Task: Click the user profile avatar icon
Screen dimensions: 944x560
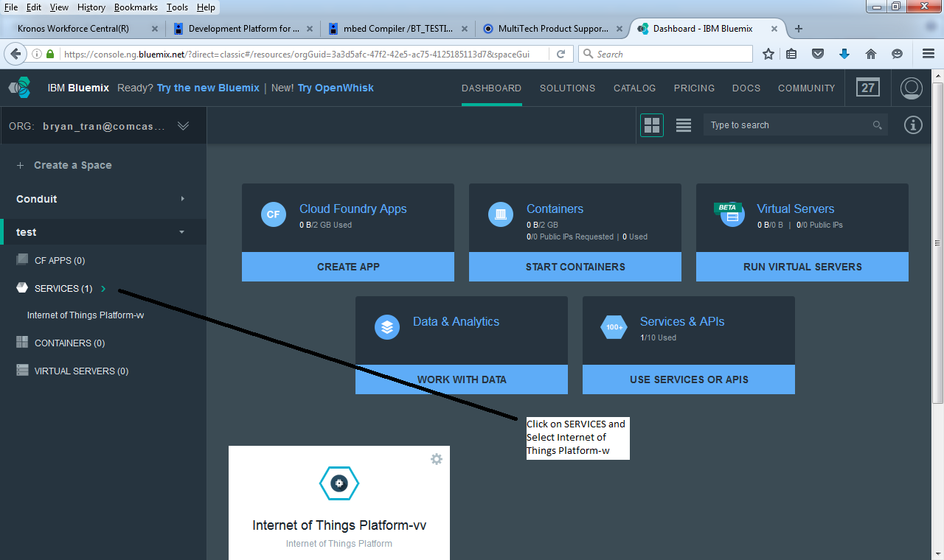Action: click(912, 88)
